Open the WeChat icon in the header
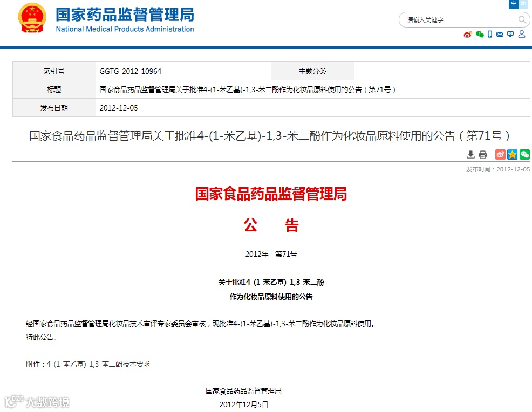 (480, 34)
